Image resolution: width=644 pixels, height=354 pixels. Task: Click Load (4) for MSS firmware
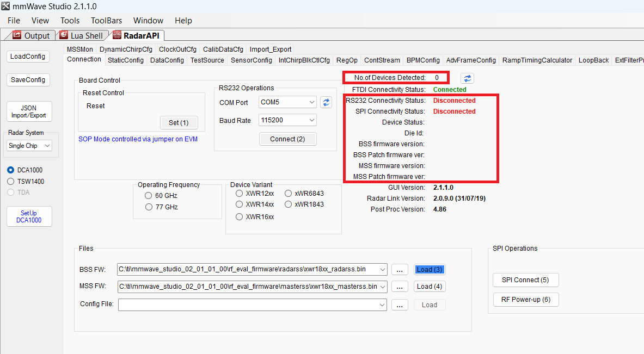click(429, 287)
